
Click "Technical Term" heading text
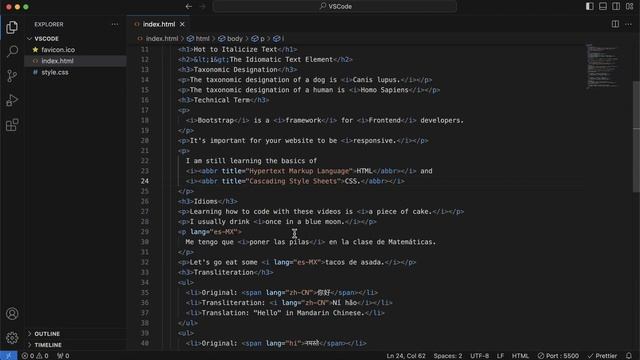222,100
